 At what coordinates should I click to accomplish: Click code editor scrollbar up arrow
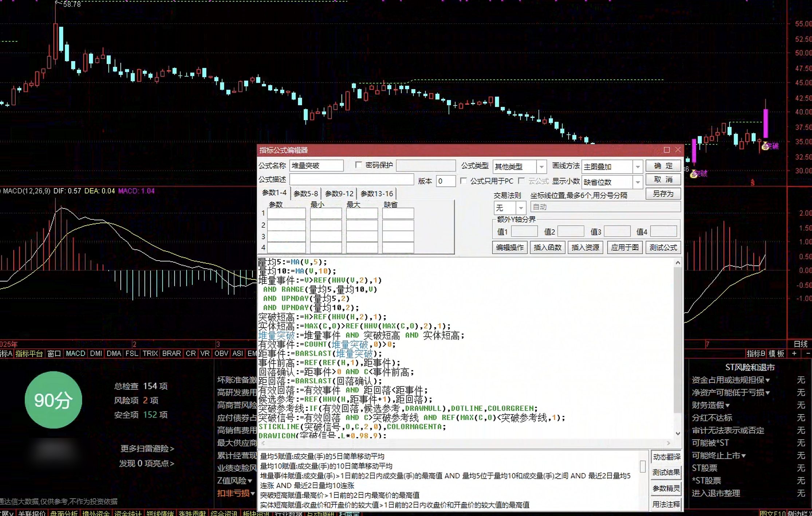point(678,263)
